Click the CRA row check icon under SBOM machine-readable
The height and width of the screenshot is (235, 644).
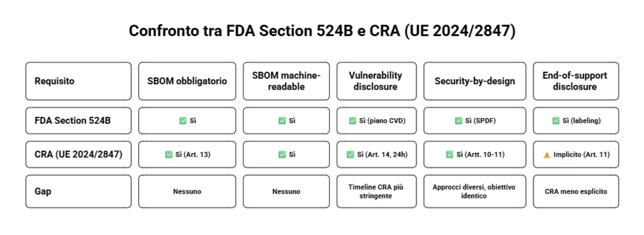(282, 155)
